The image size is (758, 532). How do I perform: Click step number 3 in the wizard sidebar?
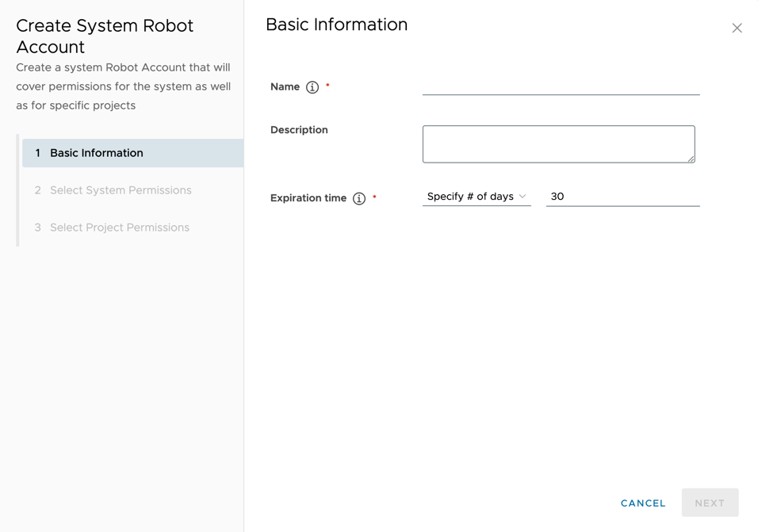(37, 228)
